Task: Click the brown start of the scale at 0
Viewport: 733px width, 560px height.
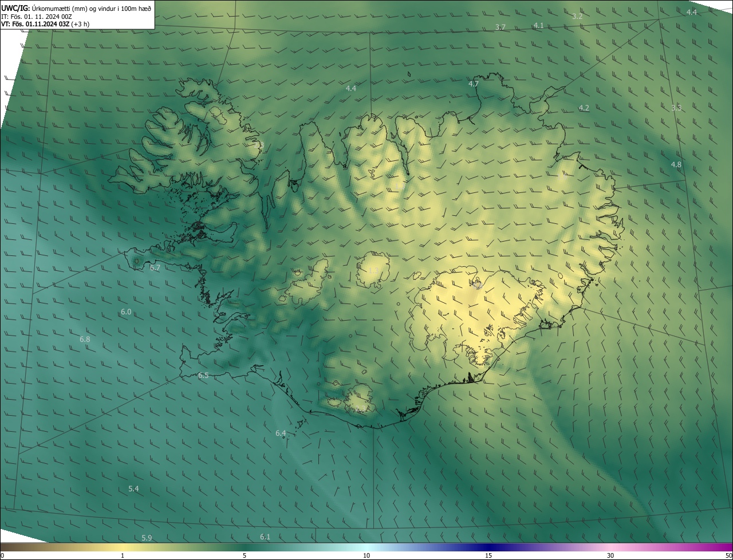Action: tap(2, 555)
